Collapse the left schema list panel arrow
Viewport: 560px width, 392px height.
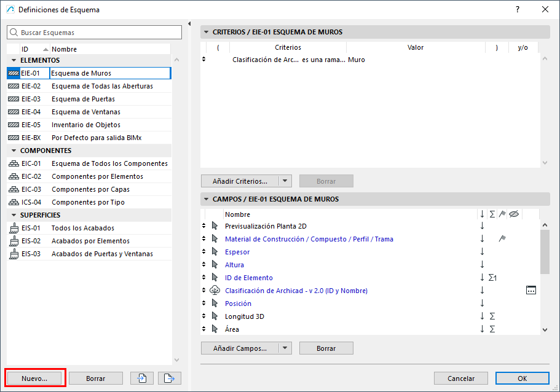pyautogui.click(x=189, y=23)
